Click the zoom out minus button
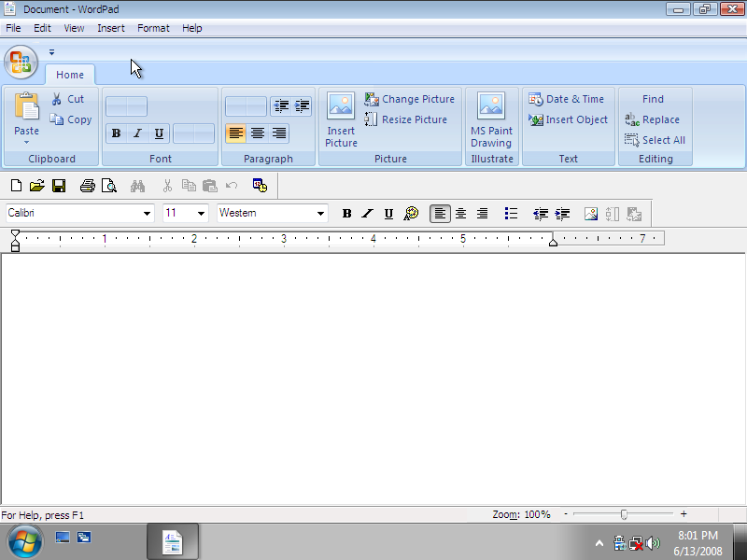This screenshot has width=747, height=560. pyautogui.click(x=566, y=514)
